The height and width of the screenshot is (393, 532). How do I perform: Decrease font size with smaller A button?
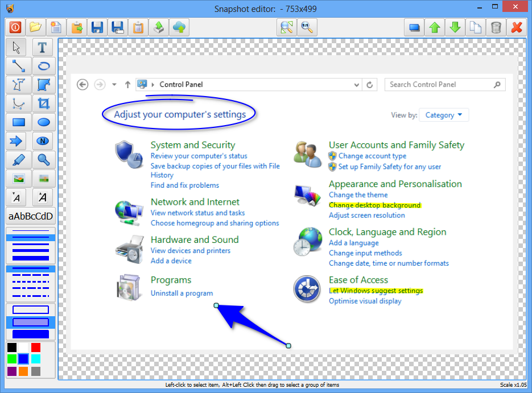tap(16, 197)
